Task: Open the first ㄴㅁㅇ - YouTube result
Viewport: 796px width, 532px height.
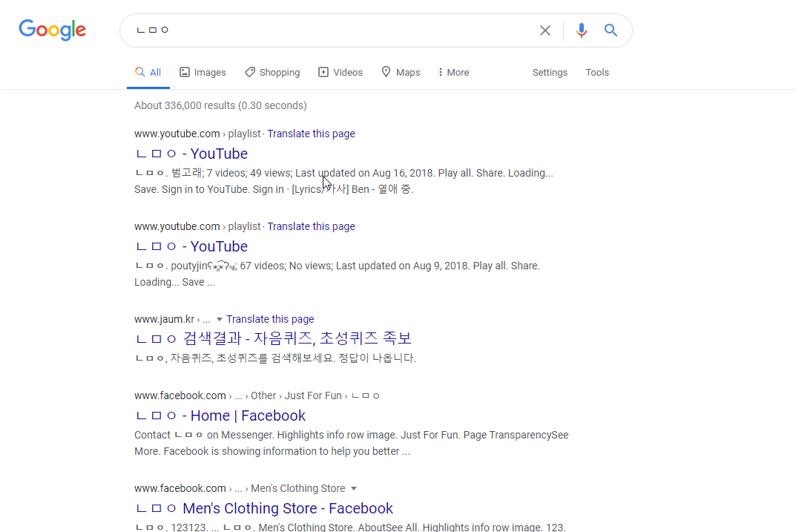Action: [x=192, y=154]
